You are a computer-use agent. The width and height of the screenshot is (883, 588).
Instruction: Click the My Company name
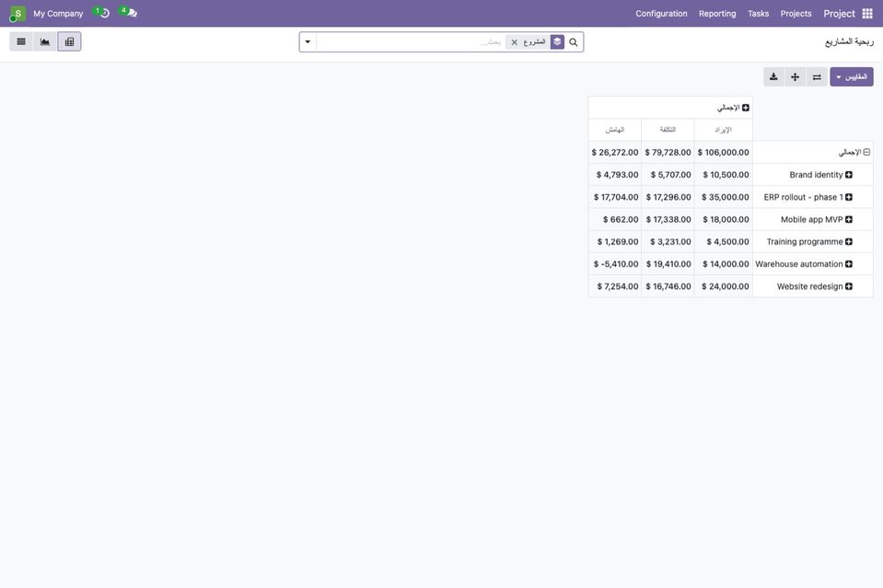58,14
